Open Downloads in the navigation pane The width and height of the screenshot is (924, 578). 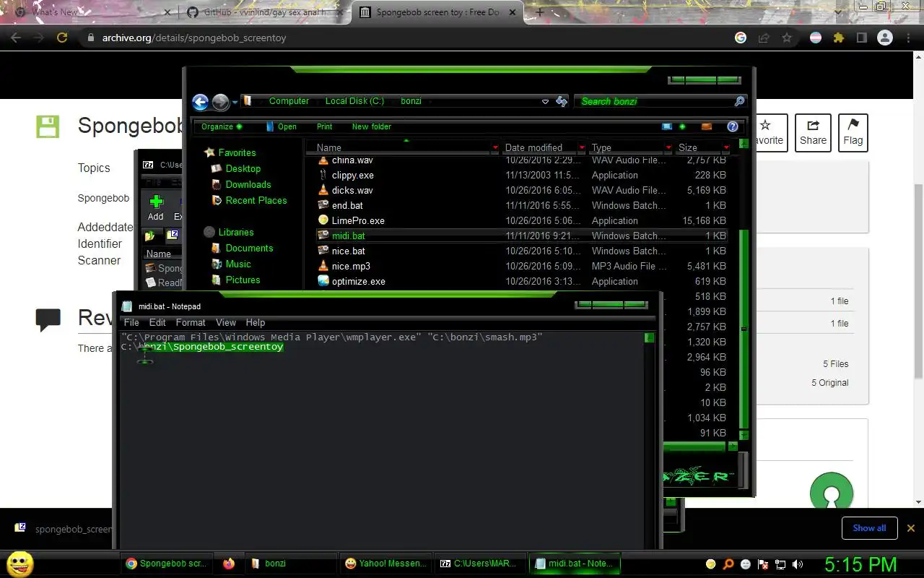pos(248,184)
